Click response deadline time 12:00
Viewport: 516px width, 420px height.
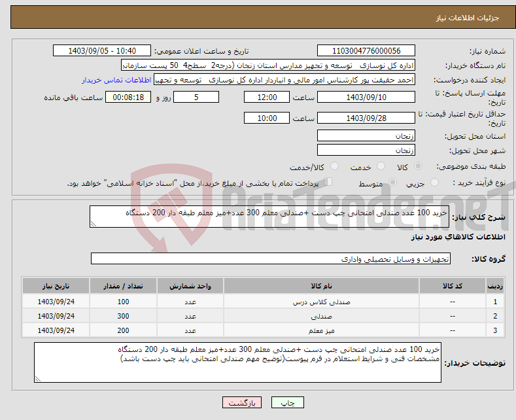click(x=267, y=97)
